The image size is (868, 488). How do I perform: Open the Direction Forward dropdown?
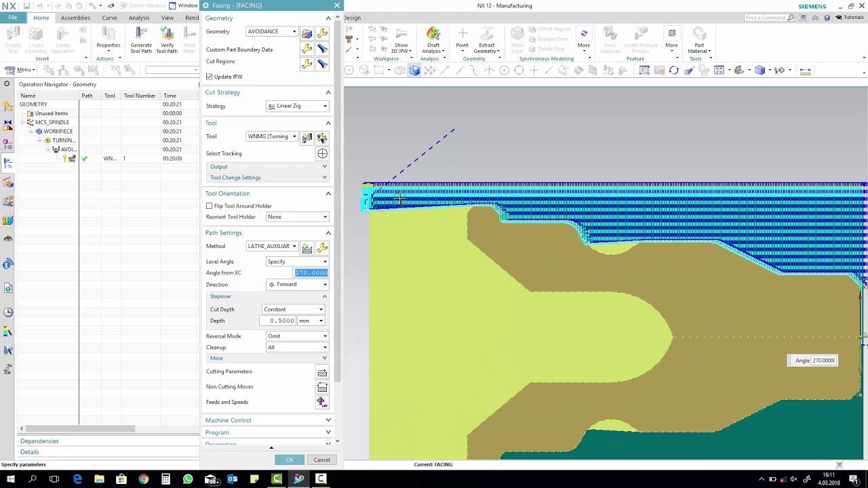click(297, 285)
